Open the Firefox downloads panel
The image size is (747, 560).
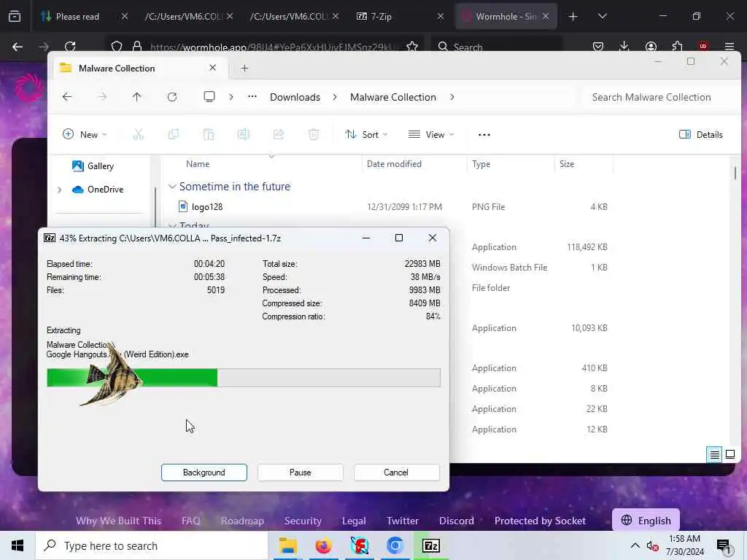click(x=624, y=47)
